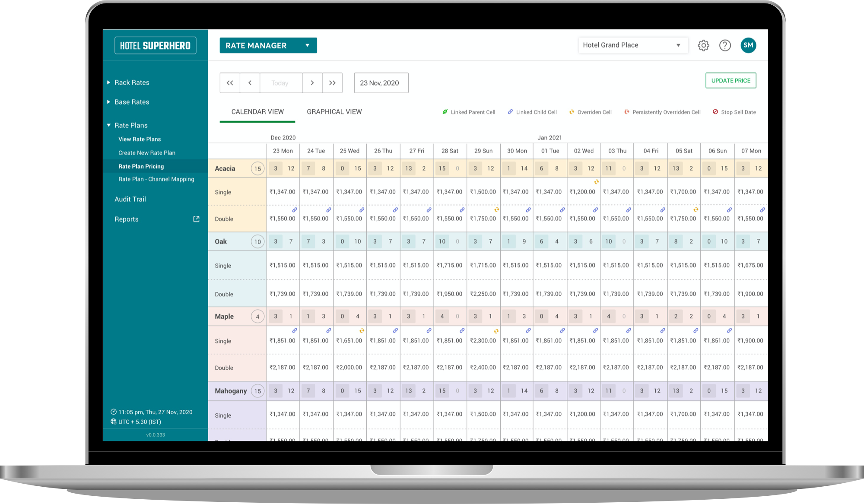
Task: Open the SM user avatar
Action: 748,45
